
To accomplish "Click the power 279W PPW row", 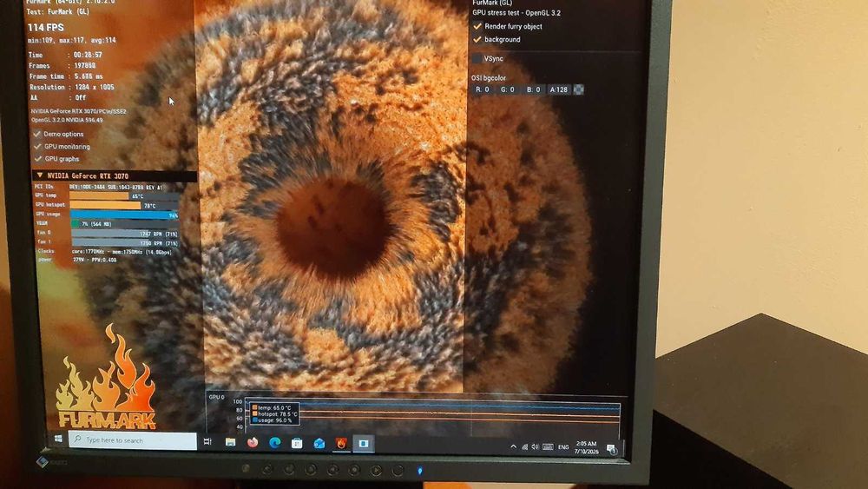I will click(77, 259).
